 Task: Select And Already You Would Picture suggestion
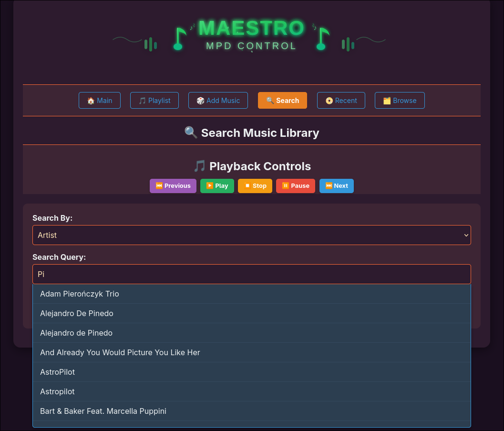(120, 352)
